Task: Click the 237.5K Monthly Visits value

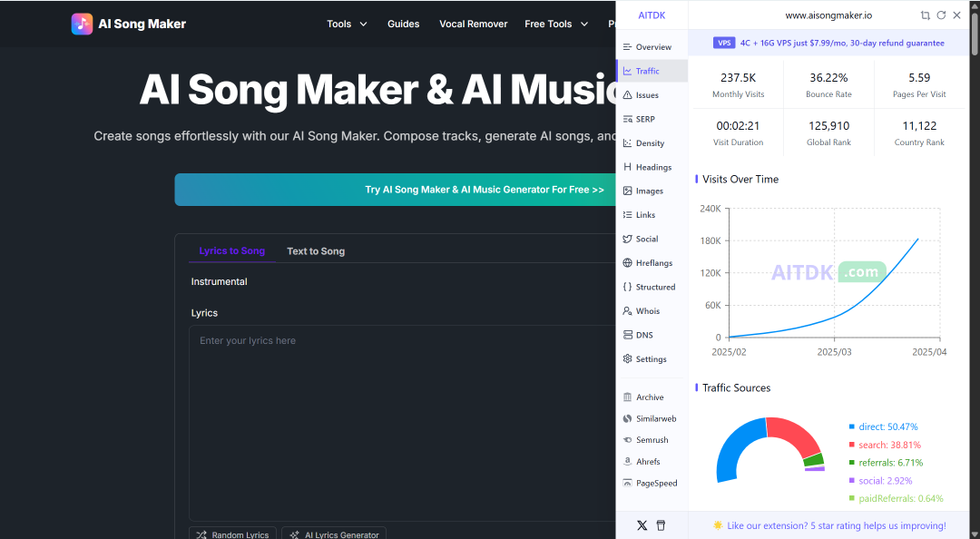Action: pyautogui.click(x=738, y=77)
